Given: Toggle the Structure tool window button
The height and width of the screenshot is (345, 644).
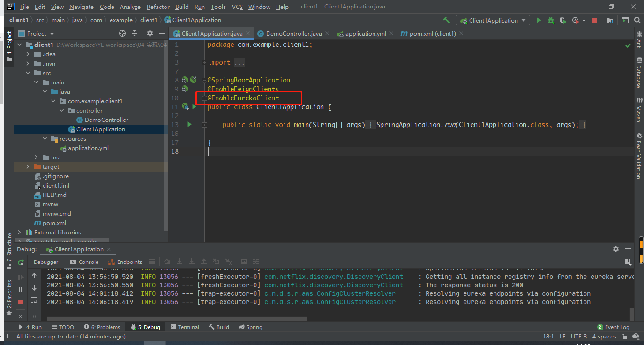Looking at the screenshot, I should click(9, 251).
